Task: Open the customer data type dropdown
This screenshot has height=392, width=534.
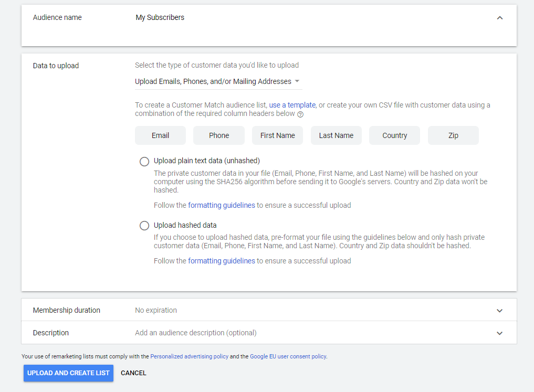Action: (x=218, y=81)
